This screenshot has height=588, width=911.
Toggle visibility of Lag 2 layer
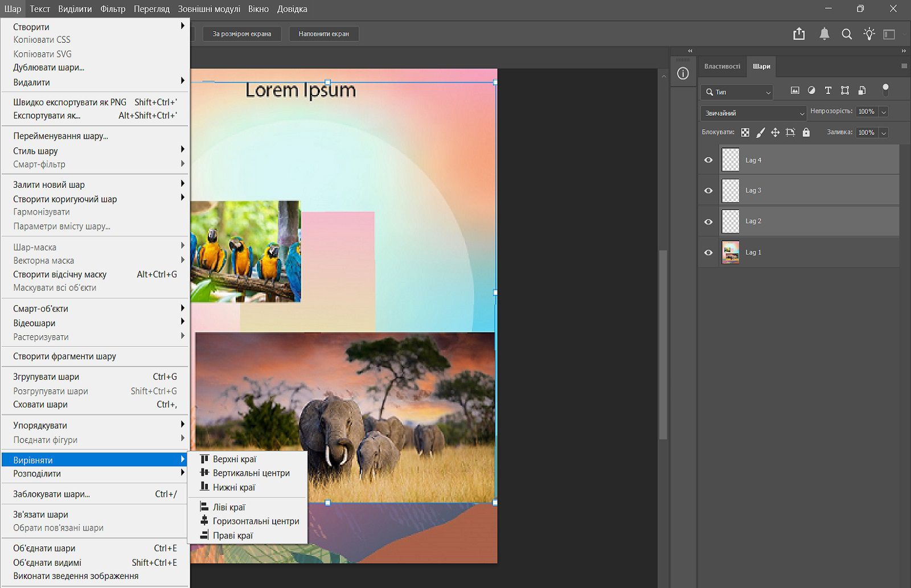click(708, 221)
